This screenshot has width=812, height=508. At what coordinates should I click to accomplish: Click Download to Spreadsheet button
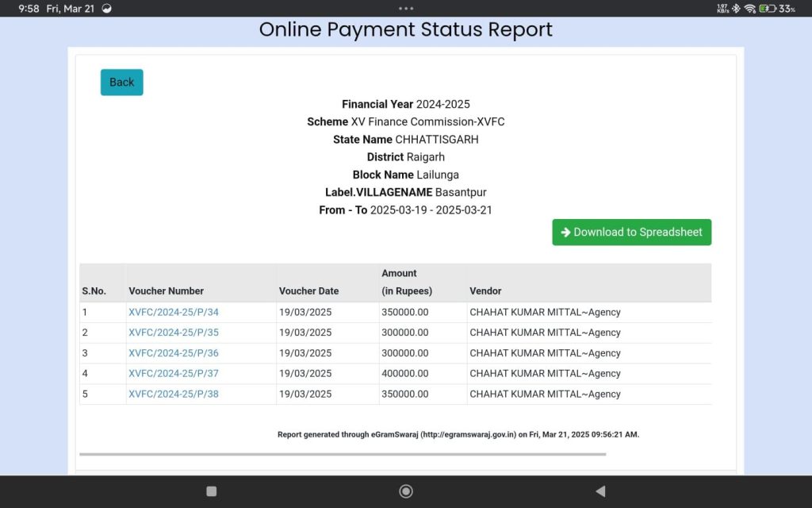point(631,233)
